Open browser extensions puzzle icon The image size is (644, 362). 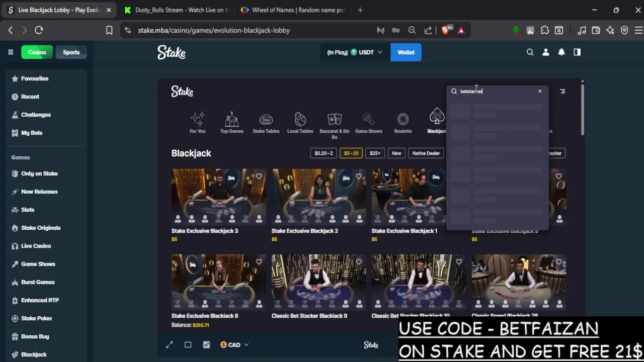(544, 30)
